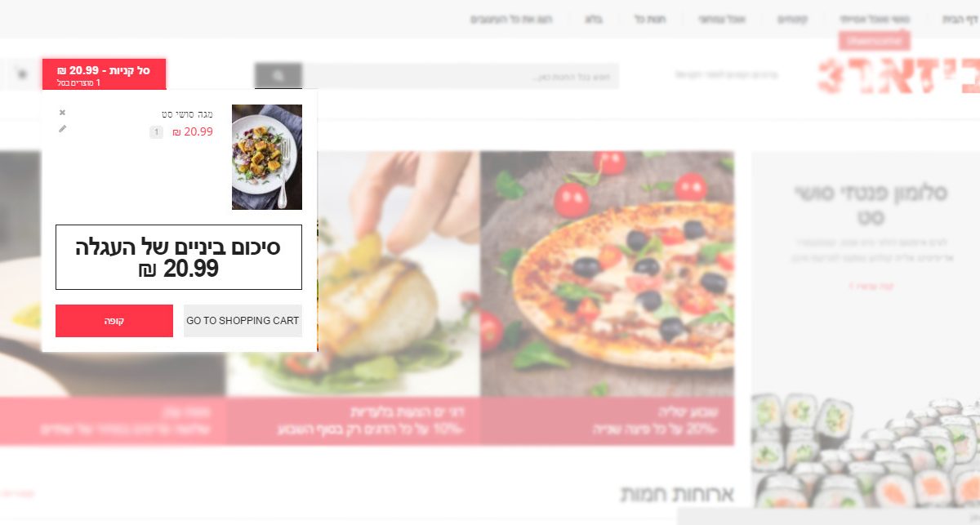Viewport: 980px width, 525px height.
Task: Click the quantity badge showing 1
Action: pyautogui.click(x=156, y=131)
